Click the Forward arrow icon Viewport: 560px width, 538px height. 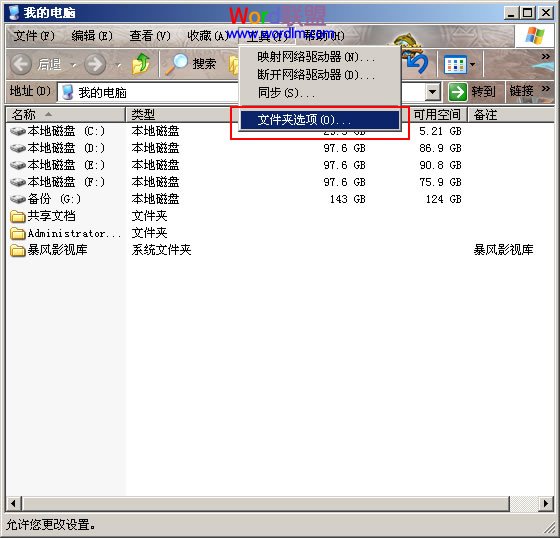pyautogui.click(x=95, y=64)
